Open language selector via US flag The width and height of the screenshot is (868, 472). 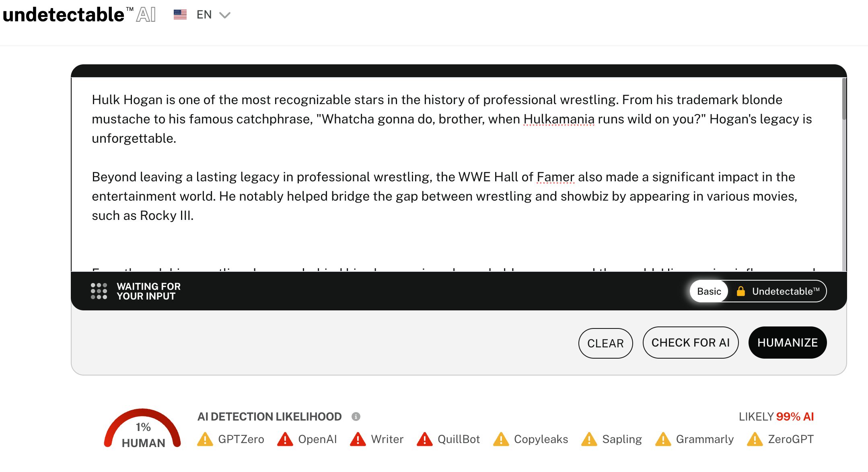tap(180, 15)
